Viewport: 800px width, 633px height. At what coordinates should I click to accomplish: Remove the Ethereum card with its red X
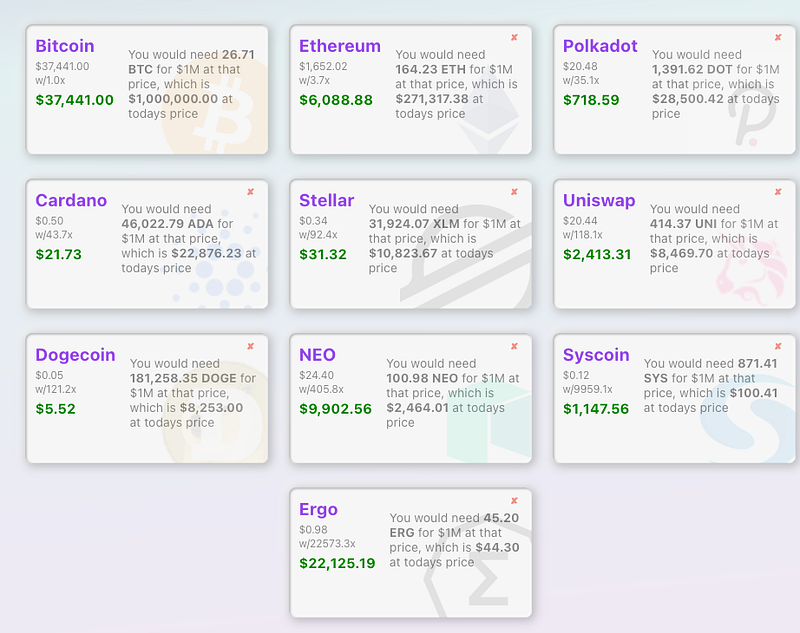(514, 37)
